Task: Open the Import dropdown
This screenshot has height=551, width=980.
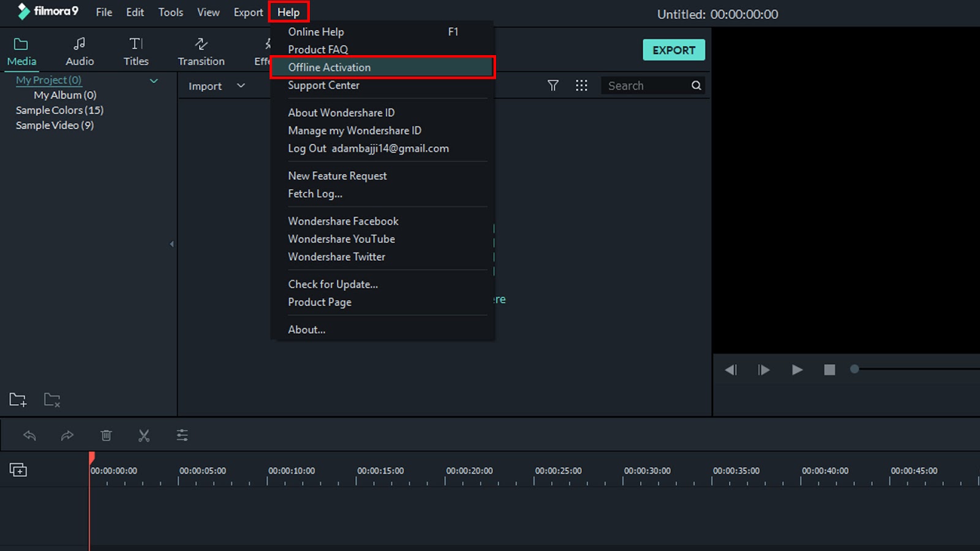Action: (x=216, y=86)
